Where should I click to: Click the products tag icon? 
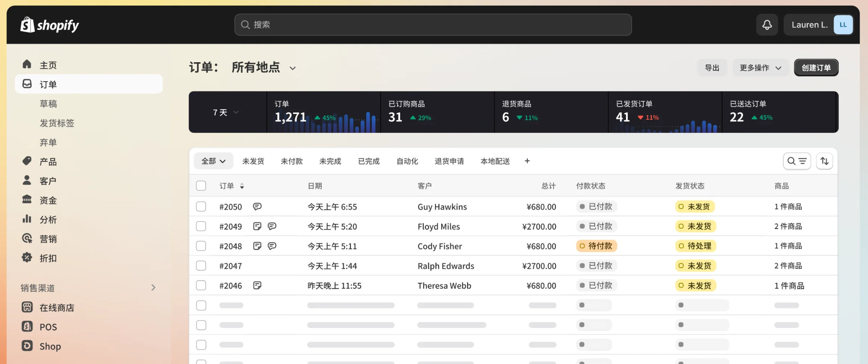click(x=27, y=161)
